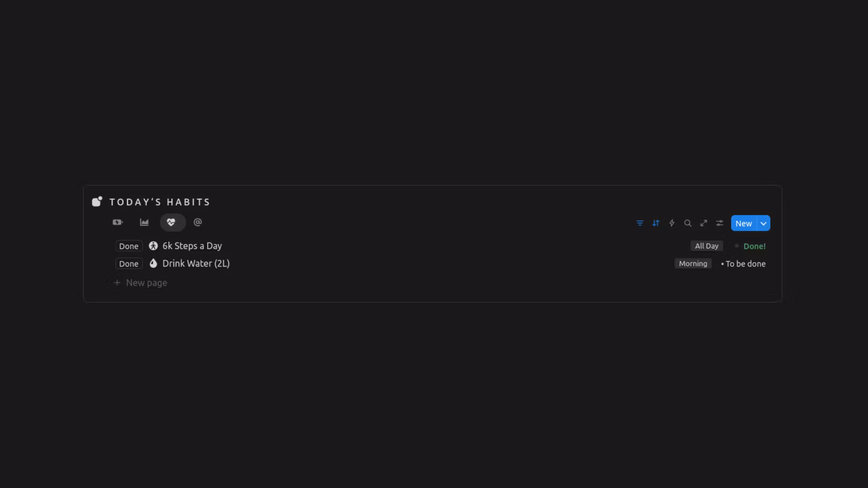Open automations lightning bolt icon
Image resolution: width=868 pixels, height=488 pixels.
[x=672, y=223]
